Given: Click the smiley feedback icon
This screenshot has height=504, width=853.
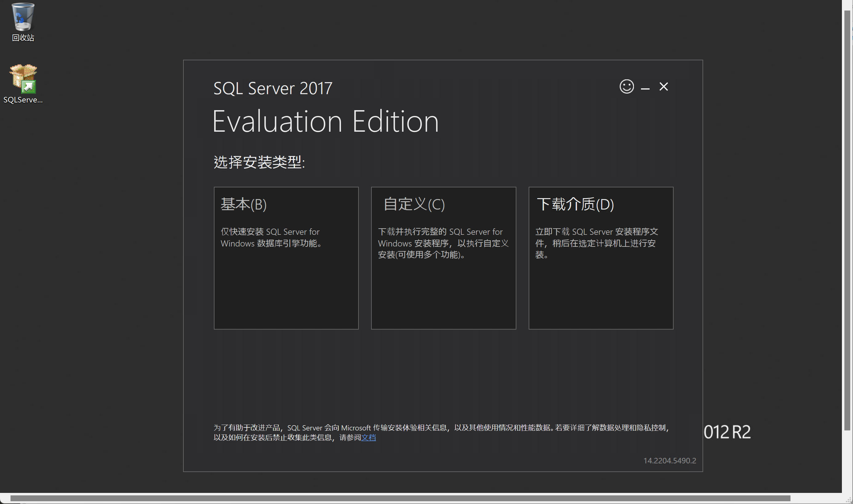Looking at the screenshot, I should pyautogui.click(x=627, y=86).
